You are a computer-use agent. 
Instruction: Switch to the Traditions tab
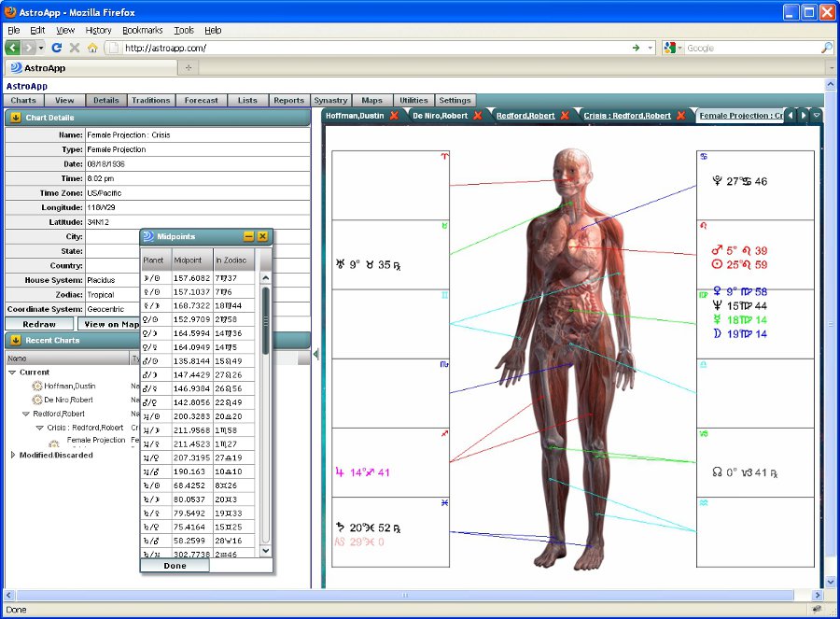pyautogui.click(x=150, y=100)
